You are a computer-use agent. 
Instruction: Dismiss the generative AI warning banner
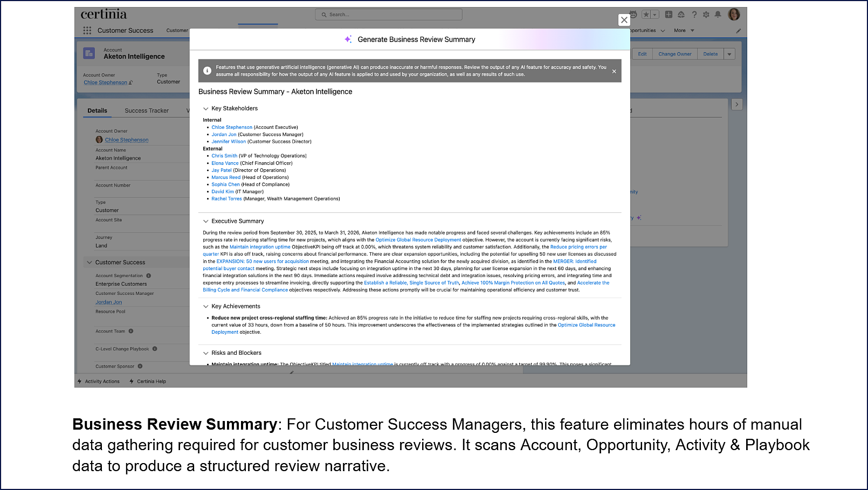click(614, 71)
